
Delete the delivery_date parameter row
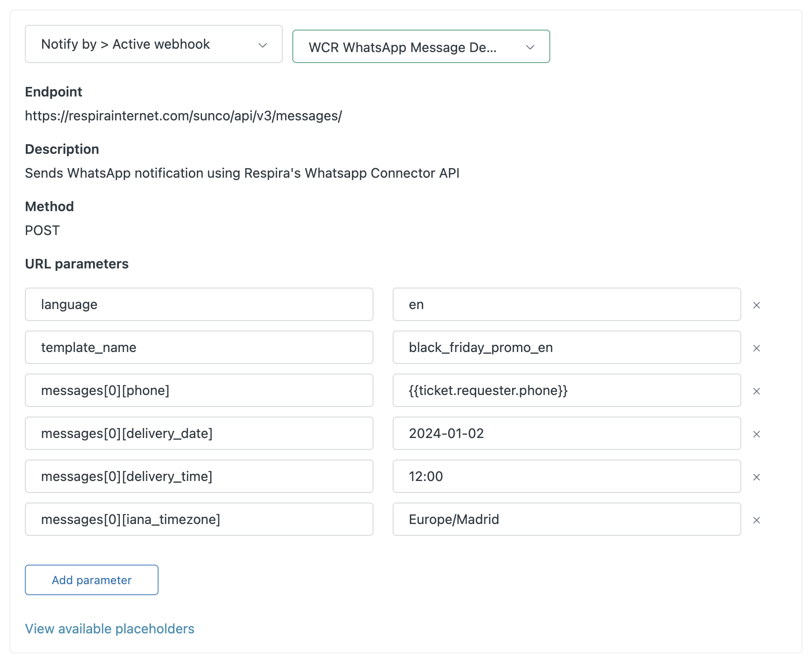(756, 434)
